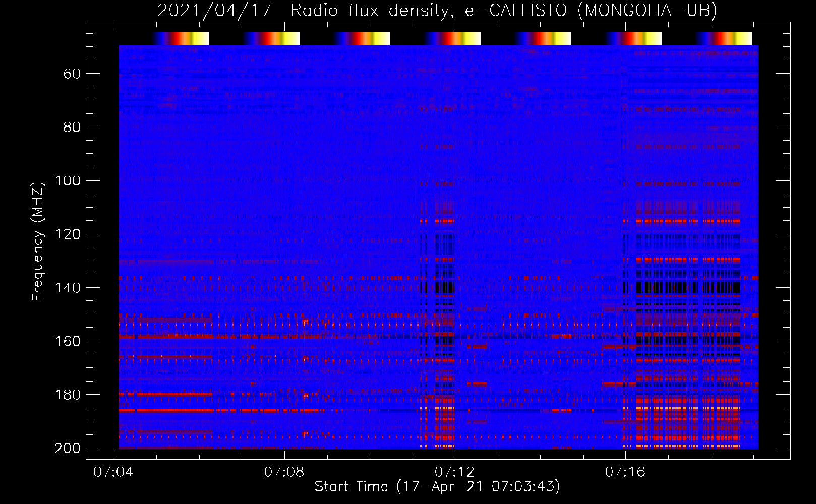Select the 100 frequency tick label

(x=68, y=181)
